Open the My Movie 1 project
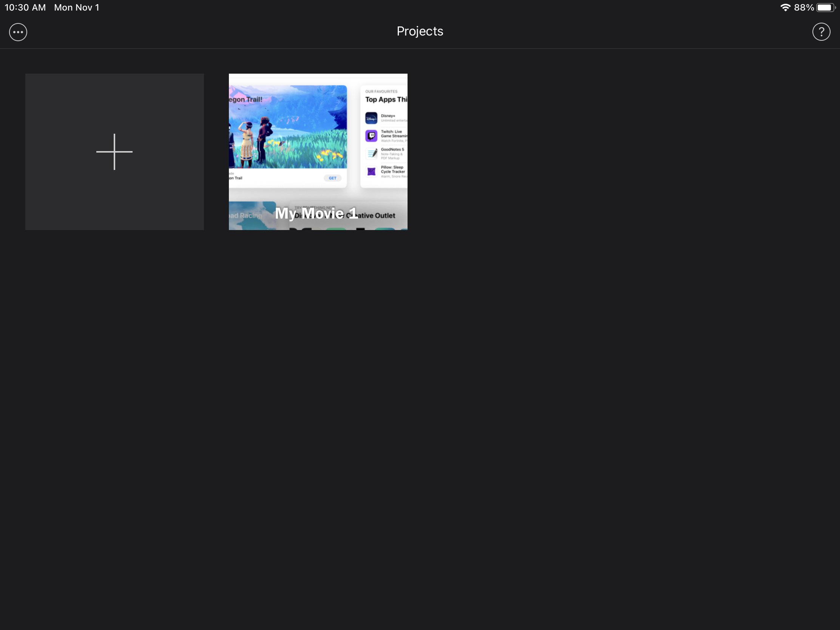The height and width of the screenshot is (630, 840). tap(318, 152)
